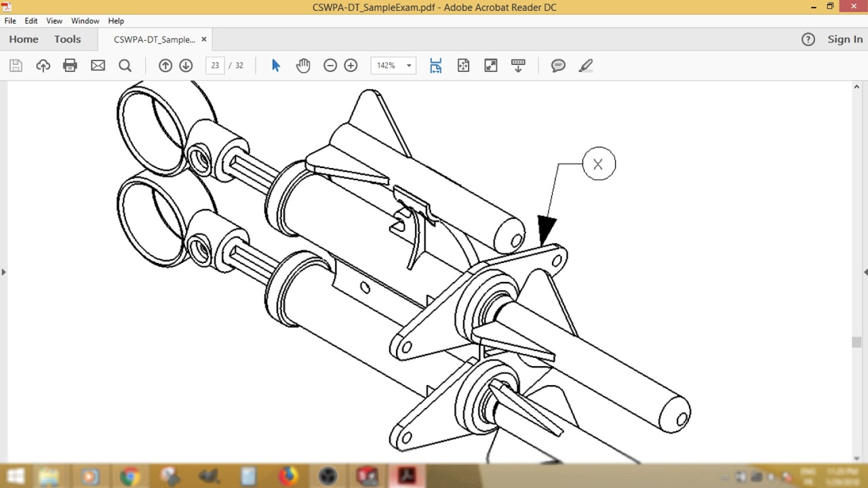Select the Highlight text tool
The image size is (868, 488).
[x=585, y=65]
